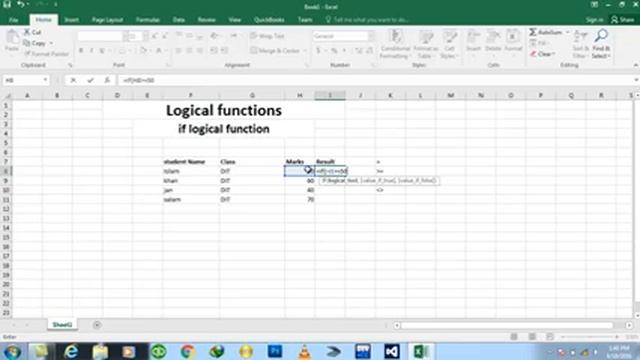The height and width of the screenshot is (360, 640).
Task: Align text to the left
Action: click(x=179, y=51)
